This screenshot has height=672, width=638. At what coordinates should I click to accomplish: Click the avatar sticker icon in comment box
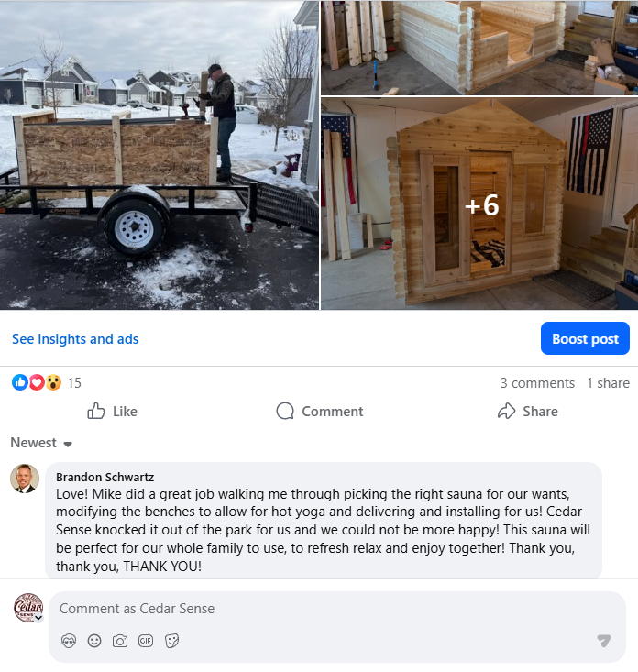pyautogui.click(x=69, y=641)
